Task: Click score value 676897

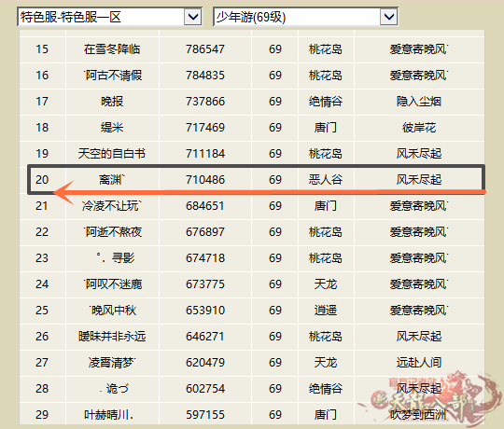Action: pos(205,232)
